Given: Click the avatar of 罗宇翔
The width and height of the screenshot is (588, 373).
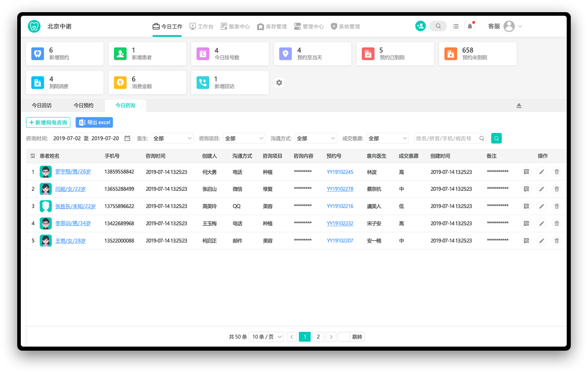Looking at the screenshot, I should click(46, 172).
